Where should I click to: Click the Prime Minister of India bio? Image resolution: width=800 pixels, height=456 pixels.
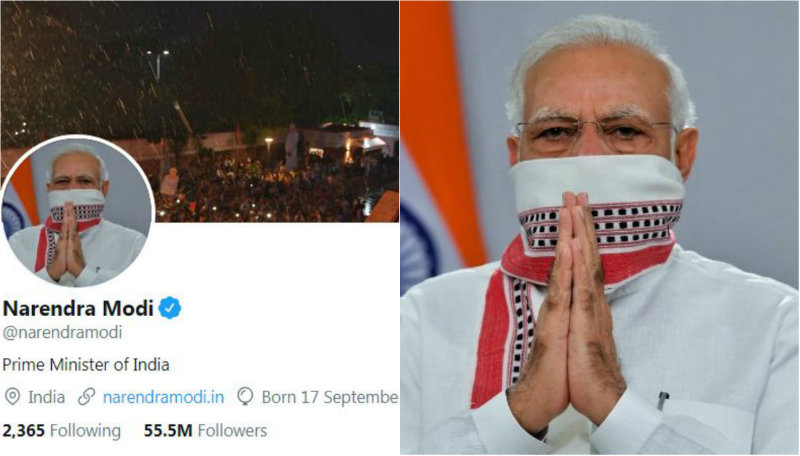point(86,364)
